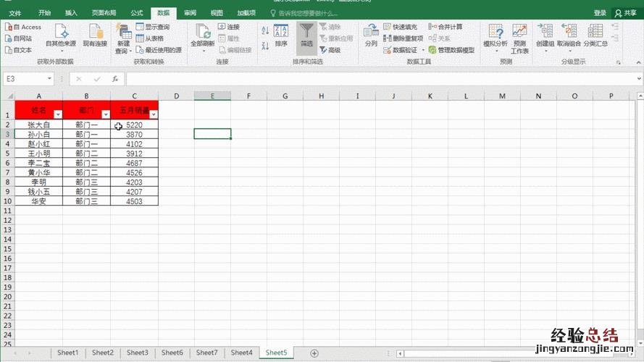Click the 删除重复项 (Remove Duplicates) icon
644x362 pixels.
[388, 38]
